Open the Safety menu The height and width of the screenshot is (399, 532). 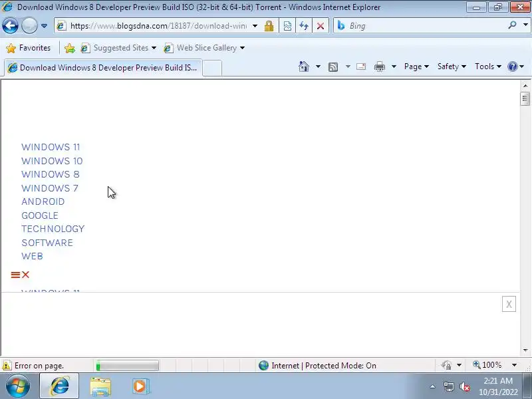click(452, 66)
